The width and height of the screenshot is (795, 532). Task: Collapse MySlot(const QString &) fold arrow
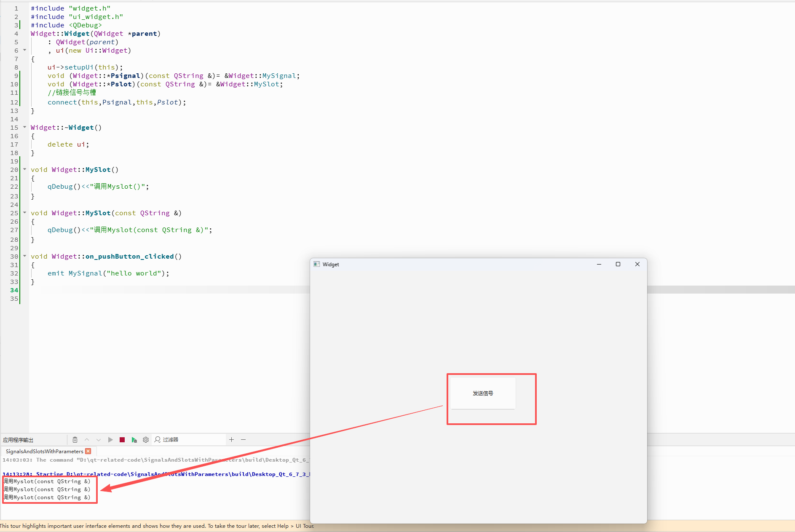(x=24, y=213)
